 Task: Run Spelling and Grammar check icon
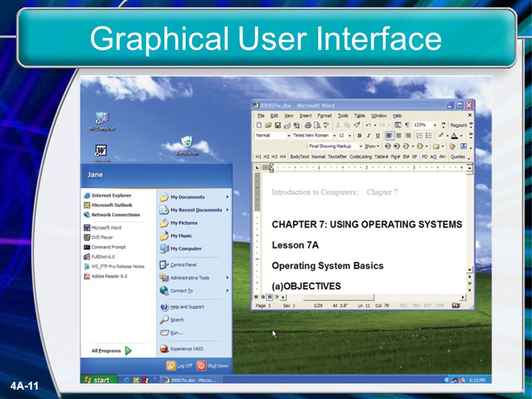326,125
